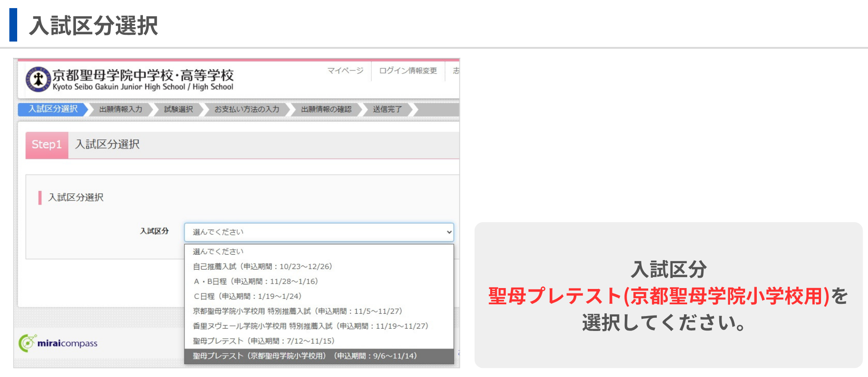Pick C日程 option in dropdown list
Screen dimensions: 868x377
319,296
